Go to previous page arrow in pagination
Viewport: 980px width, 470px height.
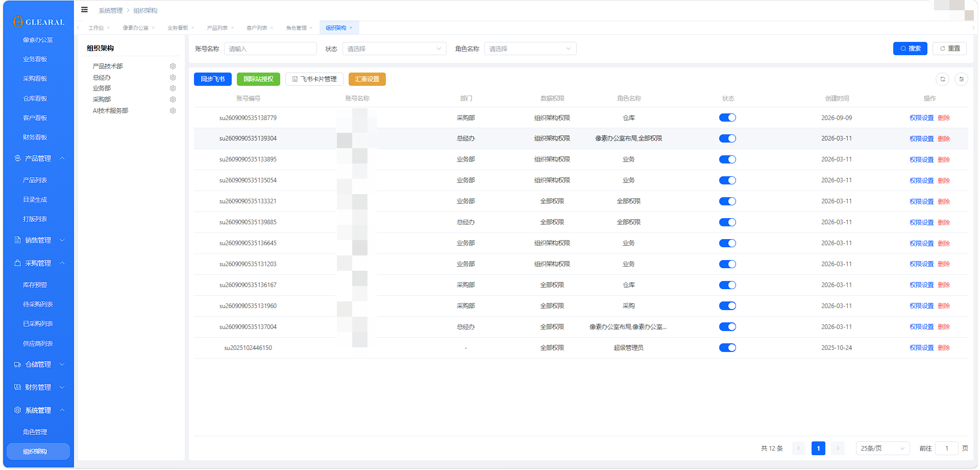[799, 449]
